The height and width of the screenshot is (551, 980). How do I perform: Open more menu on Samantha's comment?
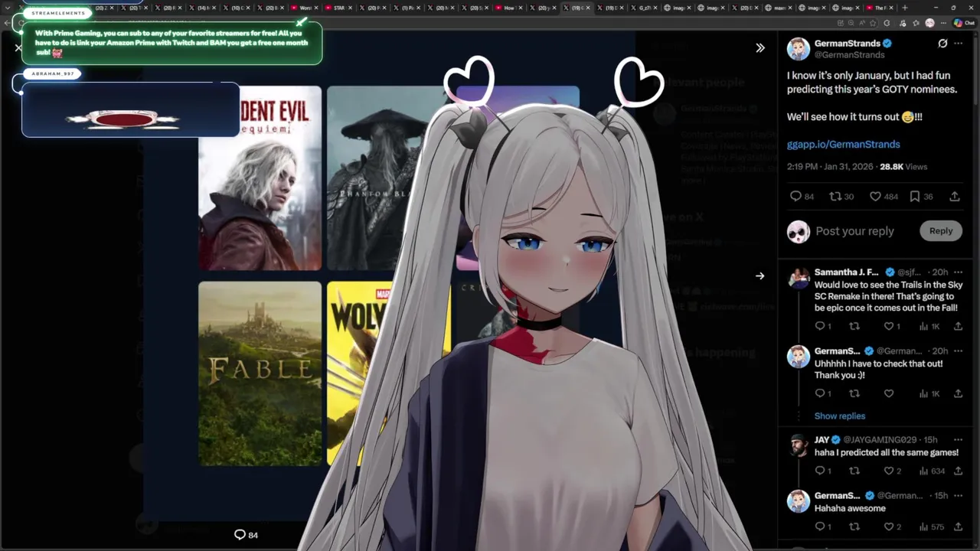coord(958,272)
